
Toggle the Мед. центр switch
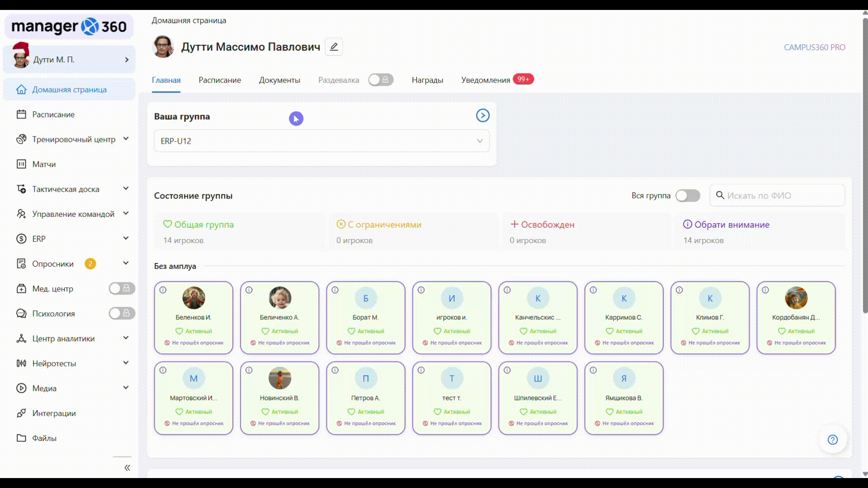click(122, 288)
